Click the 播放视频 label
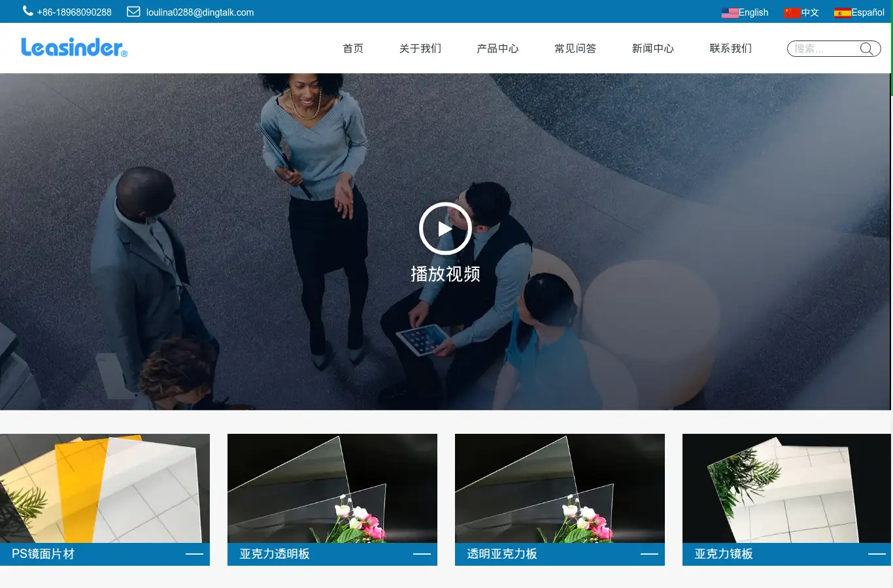Image resolution: width=893 pixels, height=588 pixels. (x=445, y=274)
